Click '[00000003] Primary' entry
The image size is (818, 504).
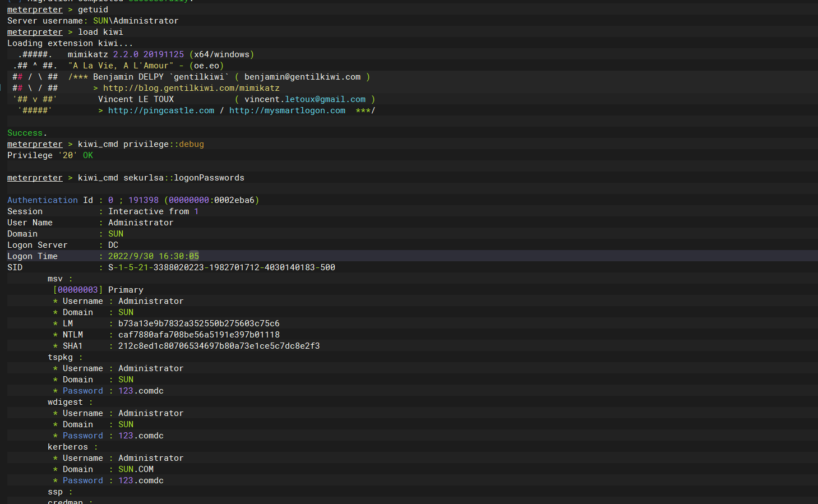pyautogui.click(x=98, y=290)
